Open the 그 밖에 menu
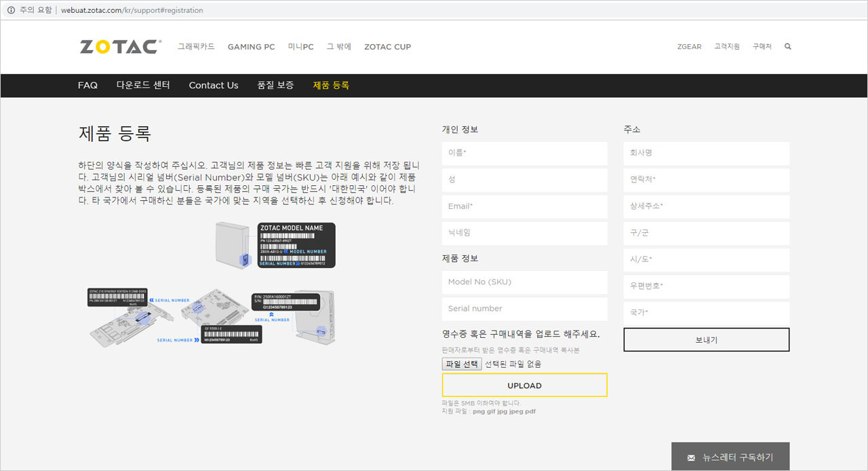The width and height of the screenshot is (868, 471). (339, 47)
